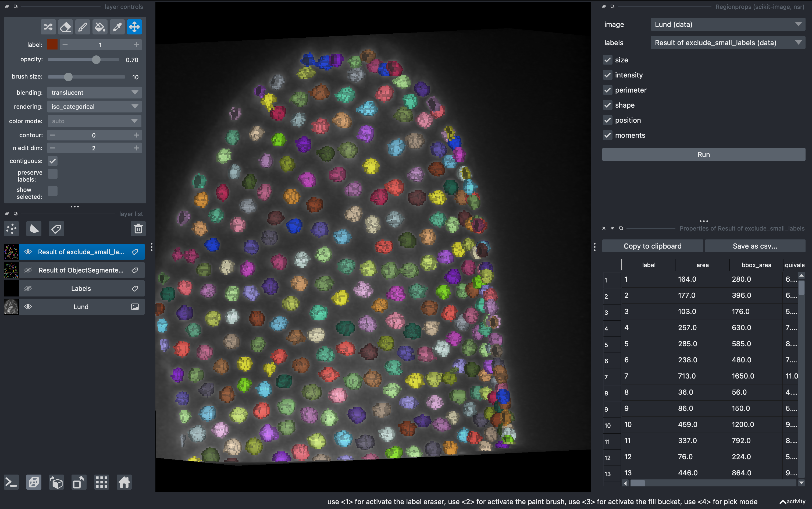The width and height of the screenshot is (812, 509).
Task: Show the hidden Labels layer
Action: coord(28,288)
